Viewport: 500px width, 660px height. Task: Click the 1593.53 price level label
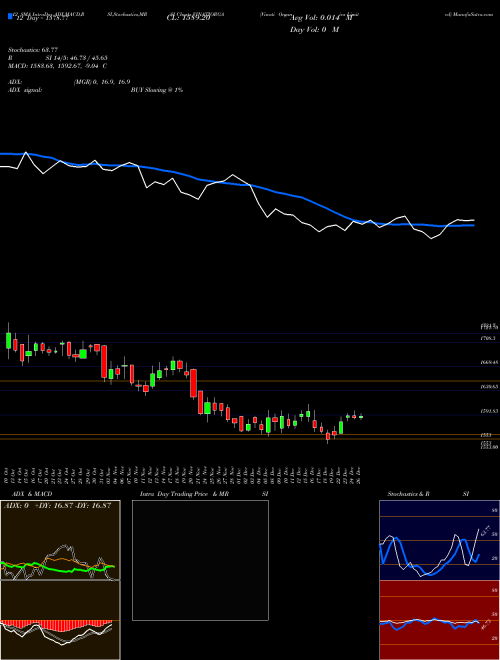click(x=489, y=411)
